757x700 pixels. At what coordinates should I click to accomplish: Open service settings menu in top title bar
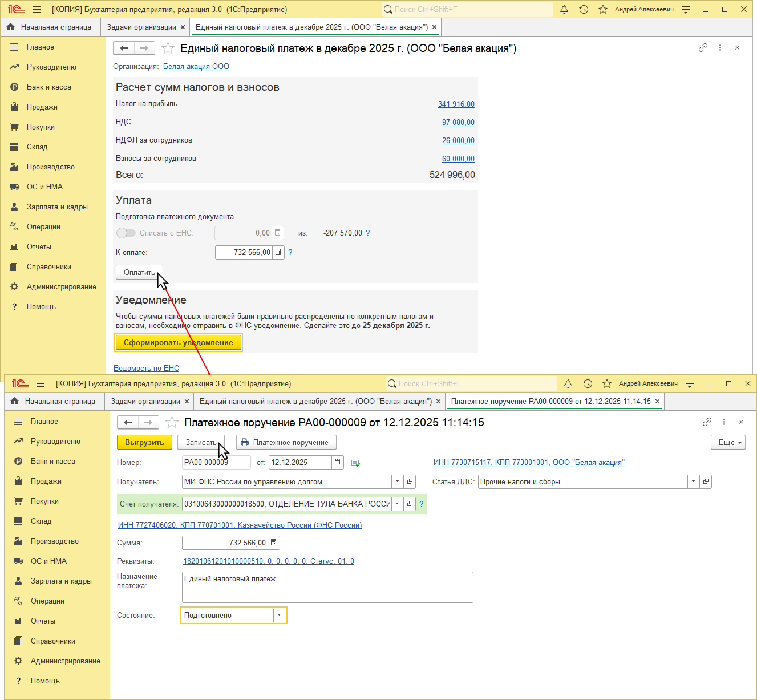point(686,9)
